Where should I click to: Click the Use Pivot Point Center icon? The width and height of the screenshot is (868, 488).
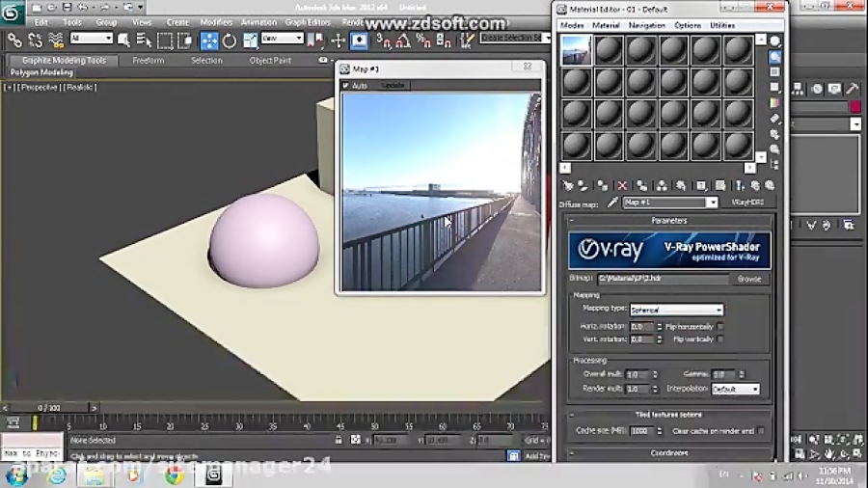coord(314,40)
